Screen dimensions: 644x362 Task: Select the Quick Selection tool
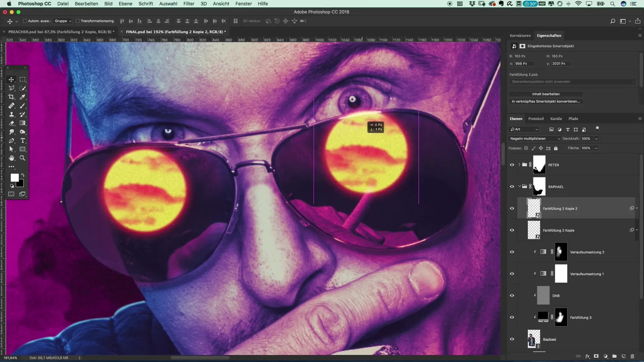[22, 88]
